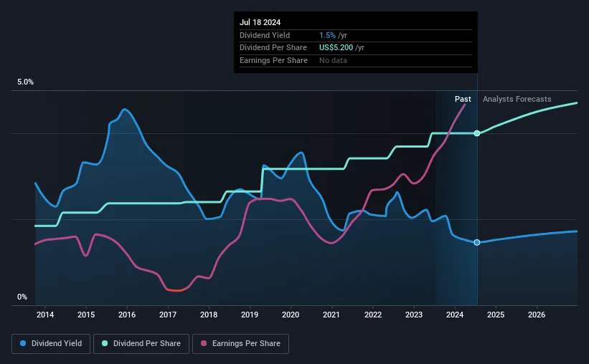589x364 pixels.
Task: Click the 2017 label on the x-axis
Action: [x=168, y=315]
